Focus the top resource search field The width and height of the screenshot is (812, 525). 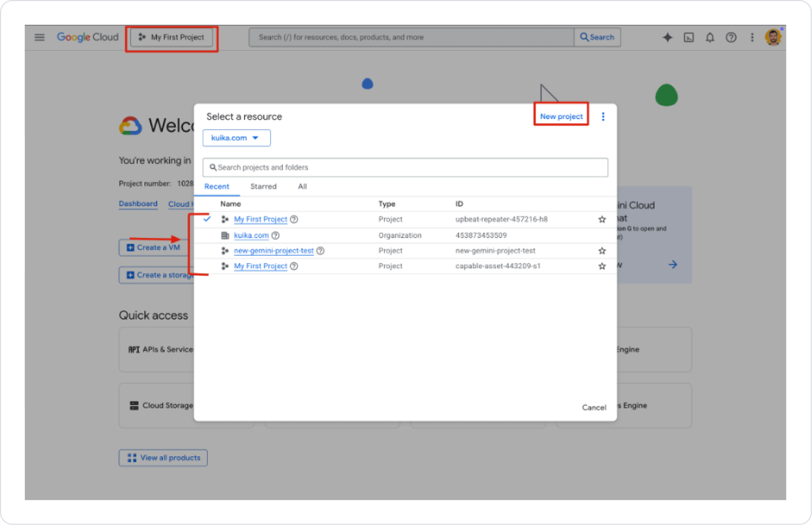(x=411, y=38)
